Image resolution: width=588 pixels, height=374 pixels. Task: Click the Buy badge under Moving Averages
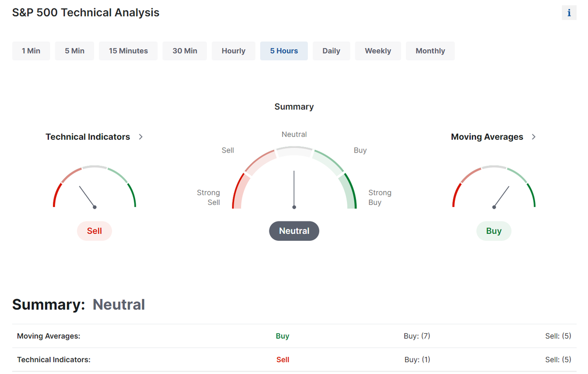click(x=494, y=231)
